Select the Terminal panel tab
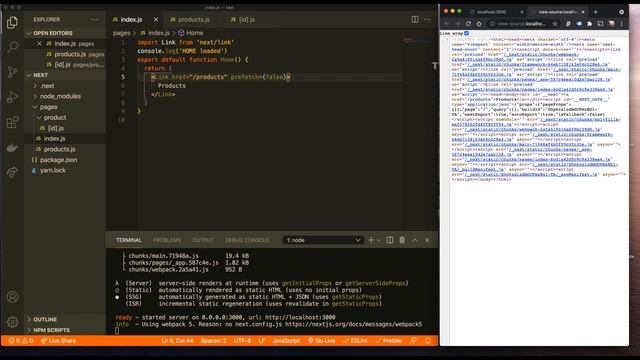Viewport: 640px width, 360px height. tap(129, 240)
